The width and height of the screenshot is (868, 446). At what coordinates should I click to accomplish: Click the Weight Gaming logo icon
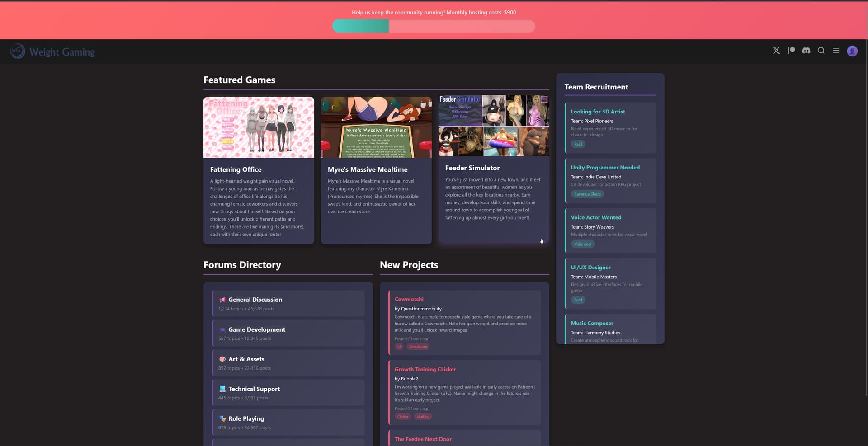(17, 51)
